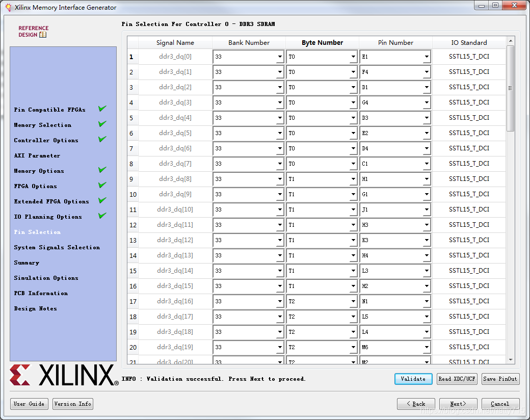
Task: Open Controller Options step
Action: pyautogui.click(x=46, y=140)
